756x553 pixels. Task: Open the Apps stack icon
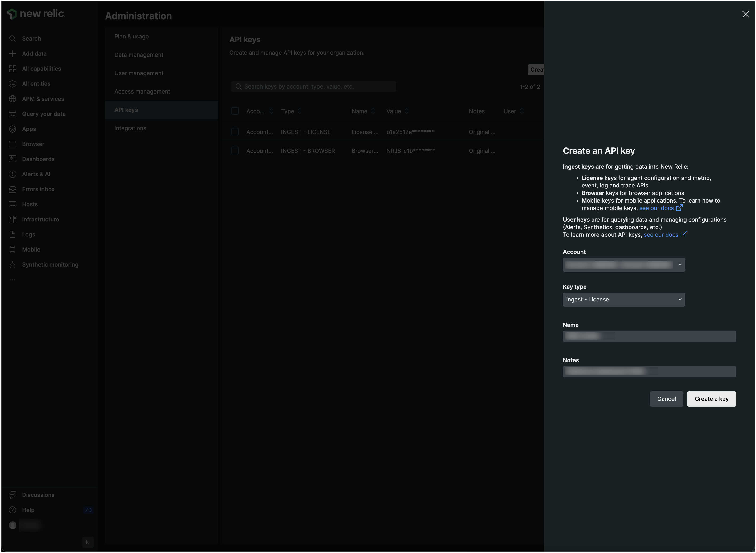point(13,129)
